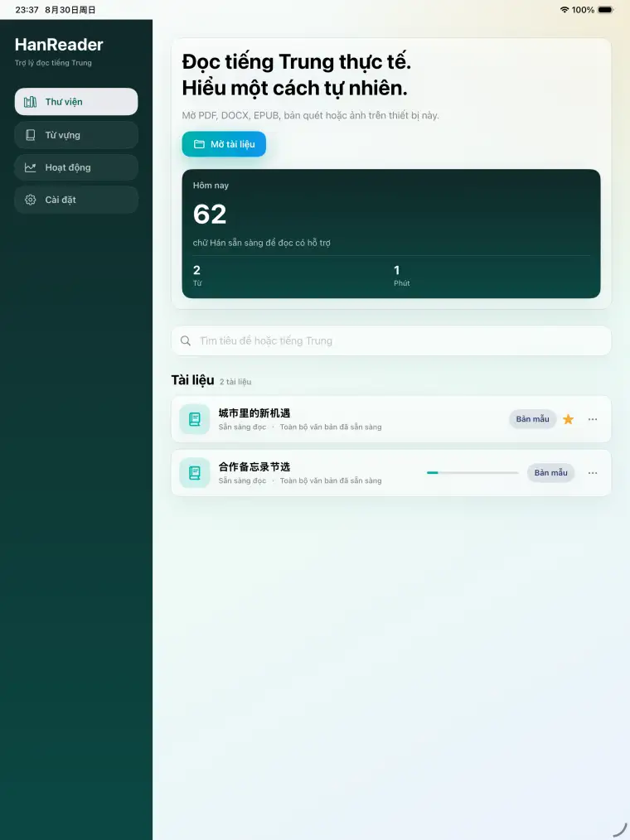This screenshot has height=840, width=630.
Task: Open the Hoạt động activity tab
Action: 76,167
